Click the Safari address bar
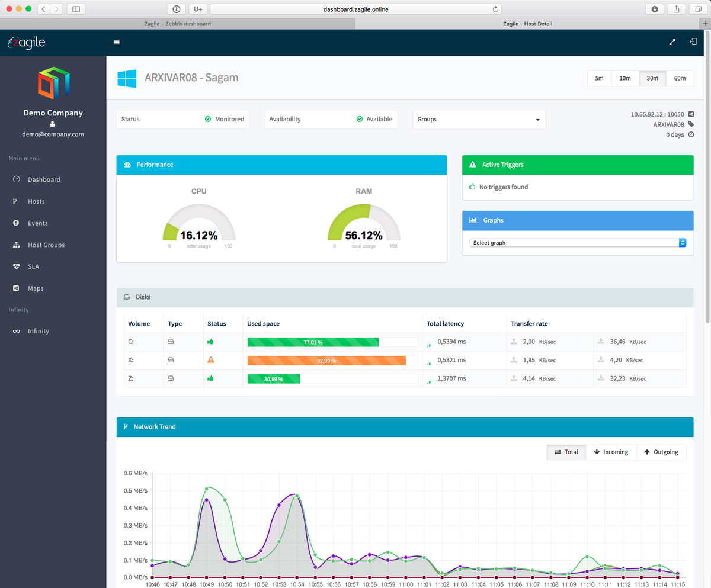This screenshot has width=711, height=588. point(356,9)
